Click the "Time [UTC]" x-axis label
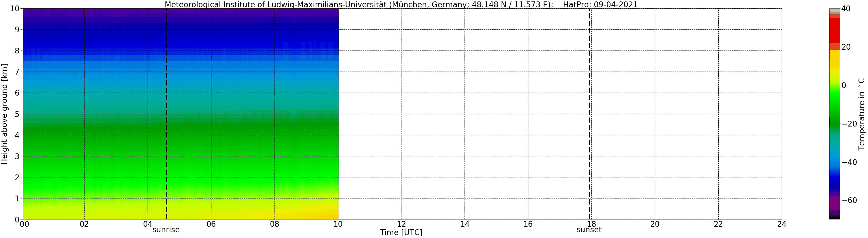 pyautogui.click(x=401, y=232)
